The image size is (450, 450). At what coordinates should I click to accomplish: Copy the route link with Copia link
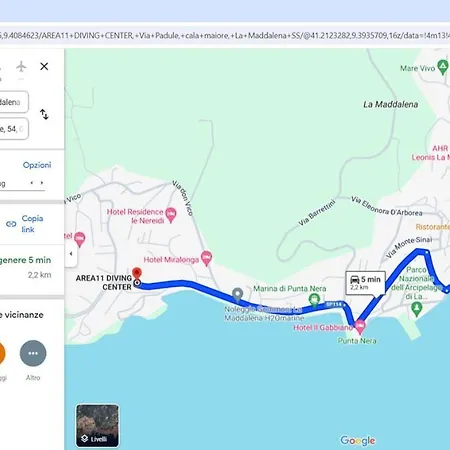point(25,224)
